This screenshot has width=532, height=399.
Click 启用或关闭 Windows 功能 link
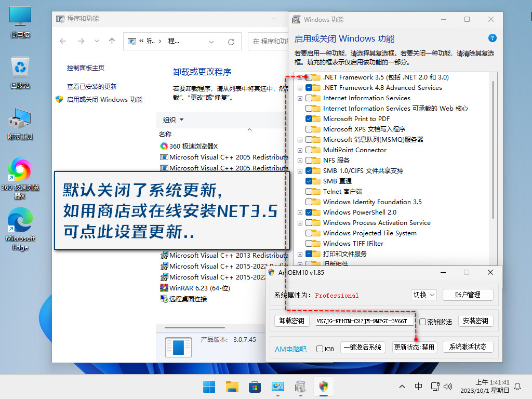(x=104, y=99)
